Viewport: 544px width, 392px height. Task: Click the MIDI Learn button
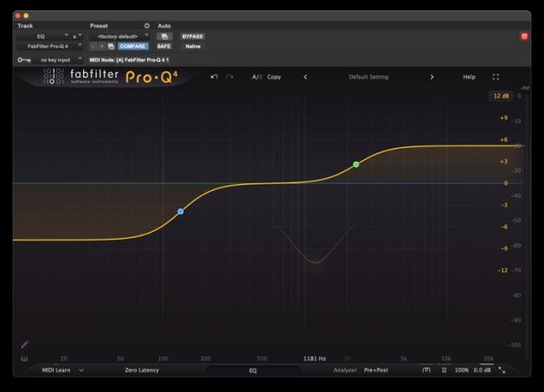coord(56,370)
